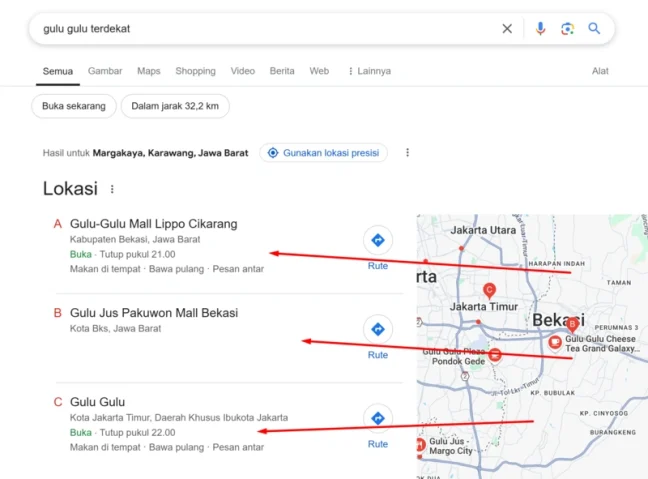
Task: Expand the Lainnya more-options menu
Action: pos(369,71)
